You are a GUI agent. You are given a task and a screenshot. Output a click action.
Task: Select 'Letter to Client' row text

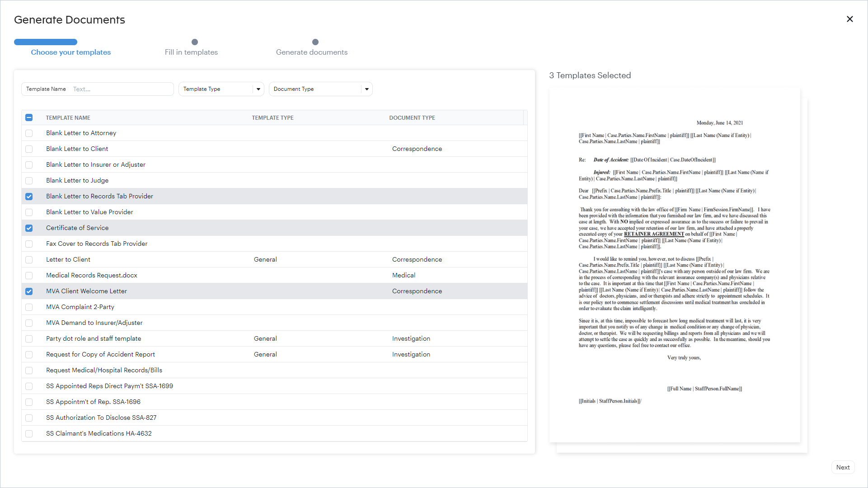pyautogui.click(x=68, y=259)
